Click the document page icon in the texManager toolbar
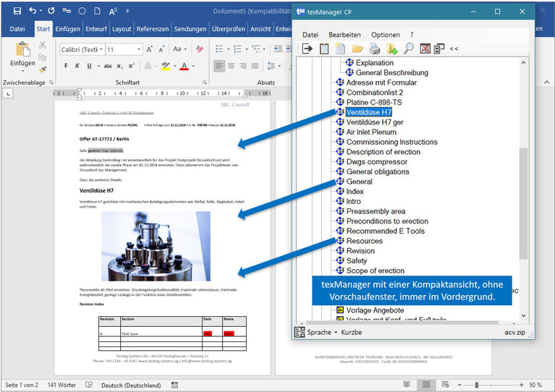This screenshot has width=555, height=392. tap(341, 48)
